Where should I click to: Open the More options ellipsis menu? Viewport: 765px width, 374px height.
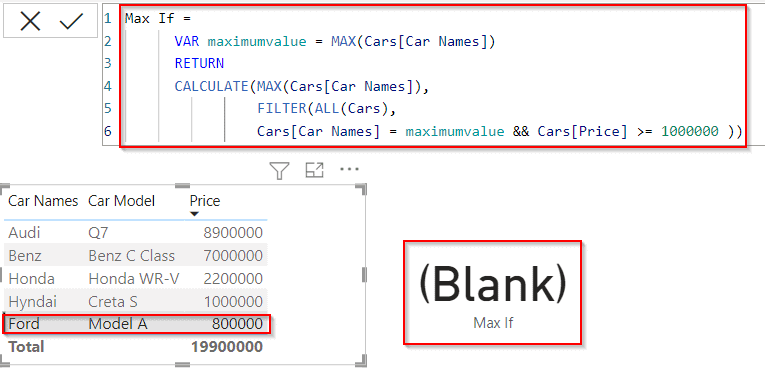coord(349,169)
